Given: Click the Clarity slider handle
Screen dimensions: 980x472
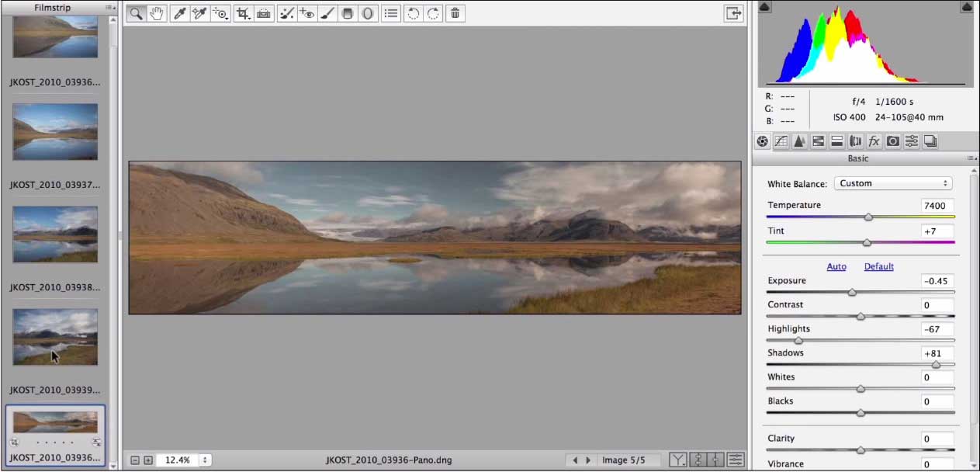Looking at the screenshot, I should (x=861, y=450).
